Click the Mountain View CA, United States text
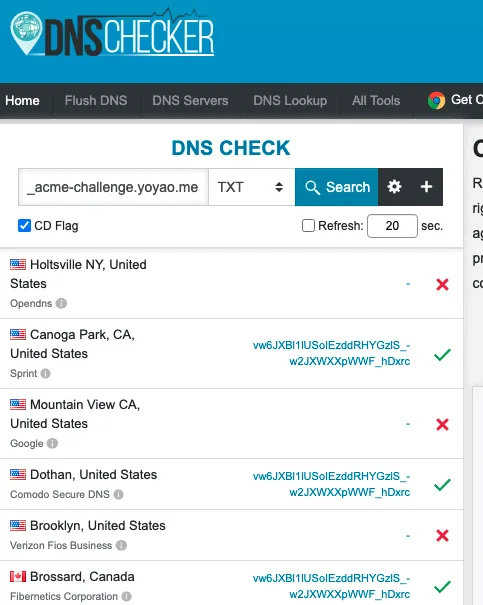 point(75,414)
